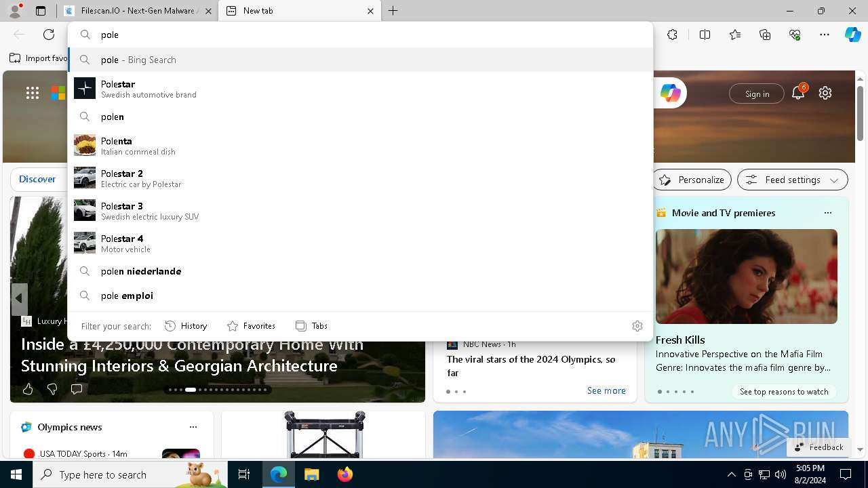The image size is (868, 488).
Task: Open the app launcher grid icon
Action: point(33,94)
